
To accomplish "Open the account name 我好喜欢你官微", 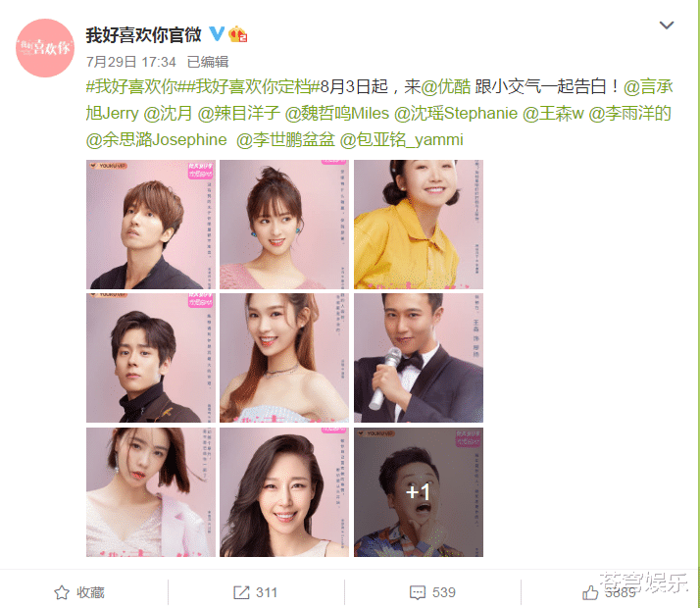I will point(143,35).
